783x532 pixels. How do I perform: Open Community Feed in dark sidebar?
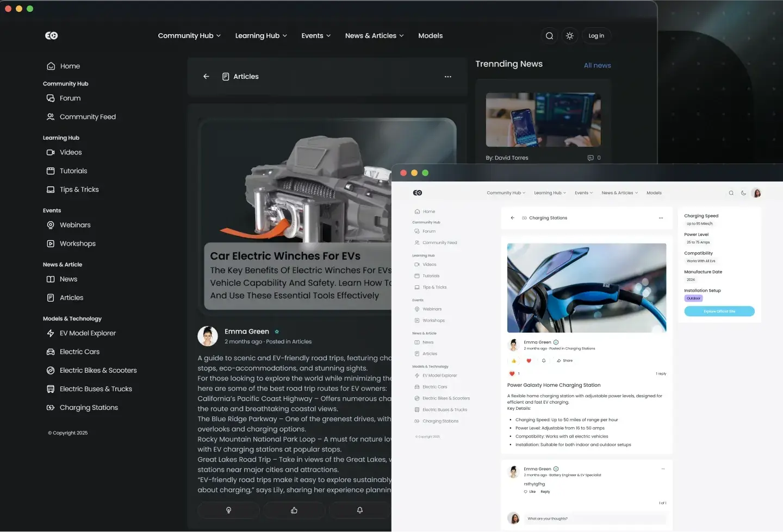tap(81, 117)
